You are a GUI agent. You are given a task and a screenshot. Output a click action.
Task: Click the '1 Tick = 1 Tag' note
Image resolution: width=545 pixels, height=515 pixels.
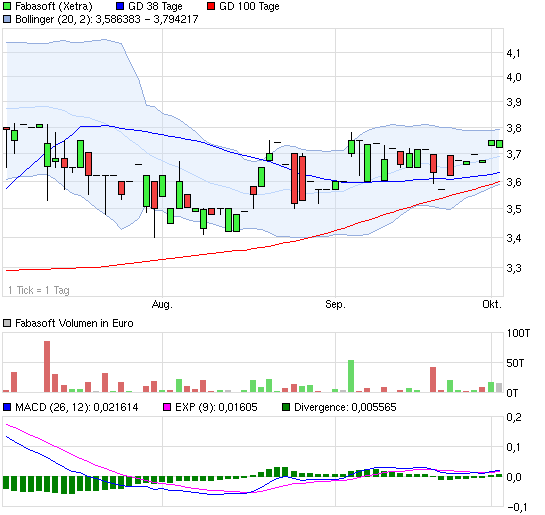click(x=39, y=290)
